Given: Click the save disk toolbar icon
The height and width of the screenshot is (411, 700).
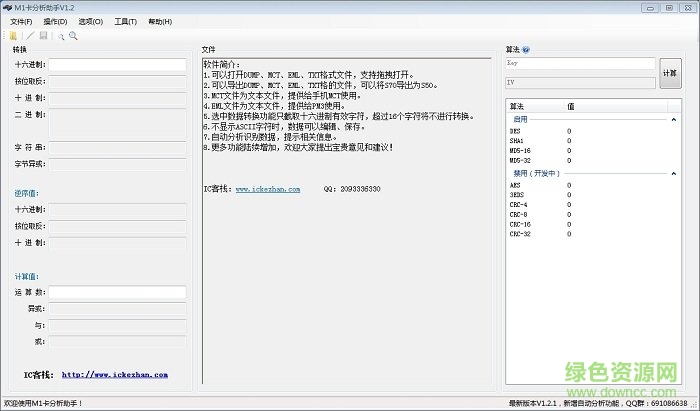Looking at the screenshot, I should point(43,35).
